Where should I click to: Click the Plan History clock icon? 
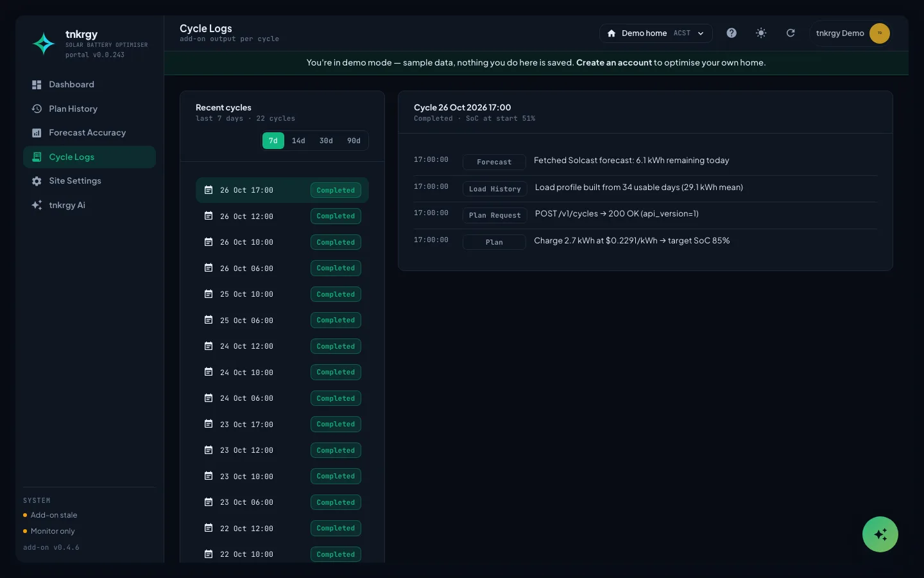(x=37, y=109)
